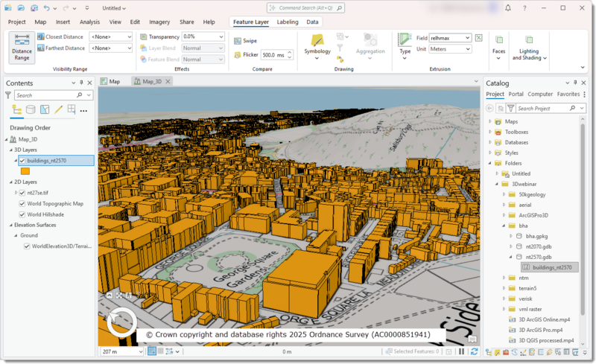Open the Analysis ribbon tab

(89, 22)
